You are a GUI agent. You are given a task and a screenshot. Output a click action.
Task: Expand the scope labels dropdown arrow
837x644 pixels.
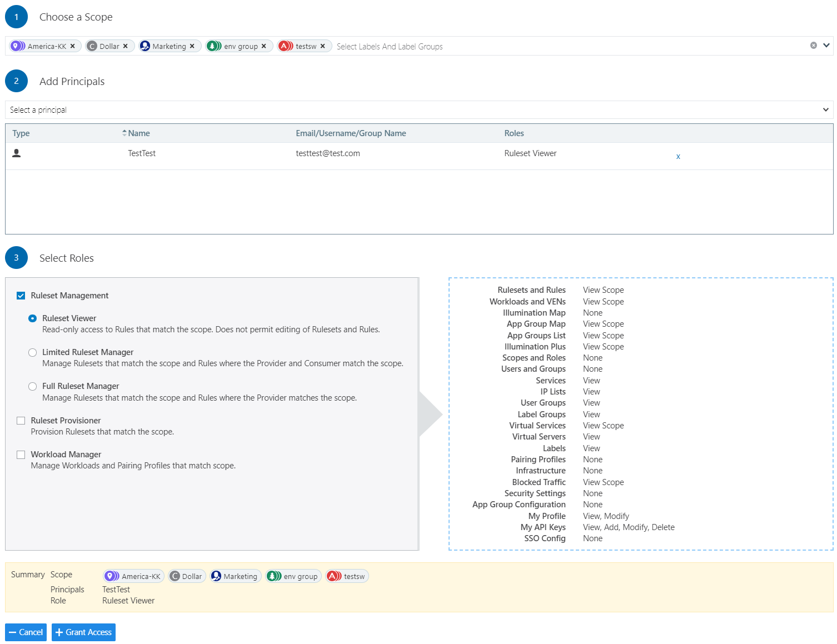click(826, 46)
